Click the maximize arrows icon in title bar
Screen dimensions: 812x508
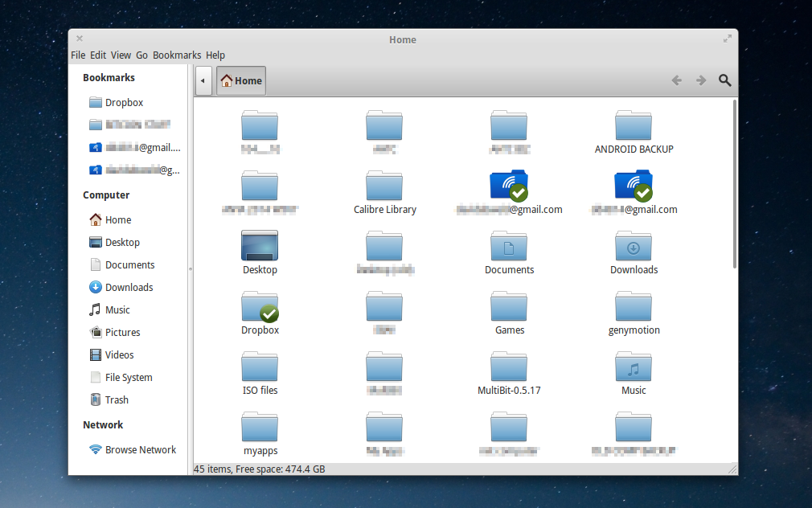tap(728, 39)
